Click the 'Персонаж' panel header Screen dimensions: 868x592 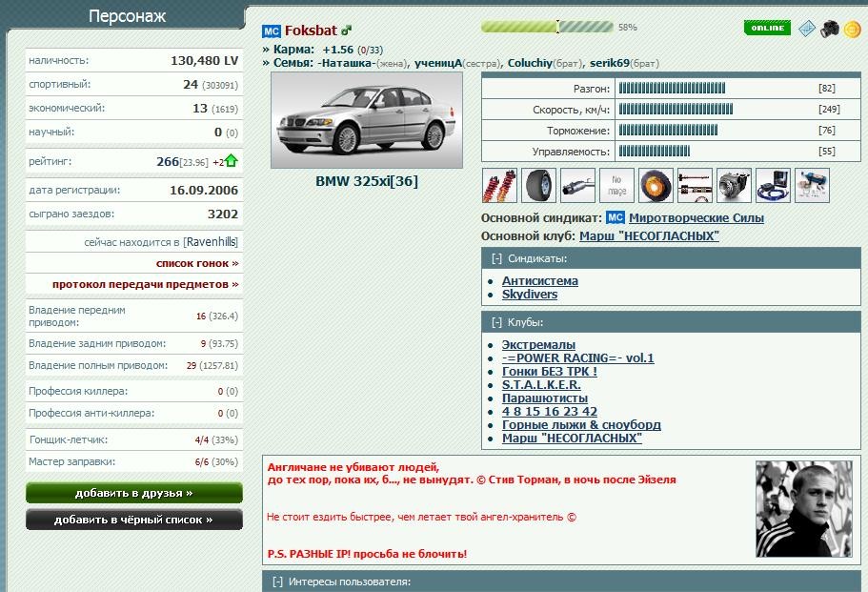(127, 15)
